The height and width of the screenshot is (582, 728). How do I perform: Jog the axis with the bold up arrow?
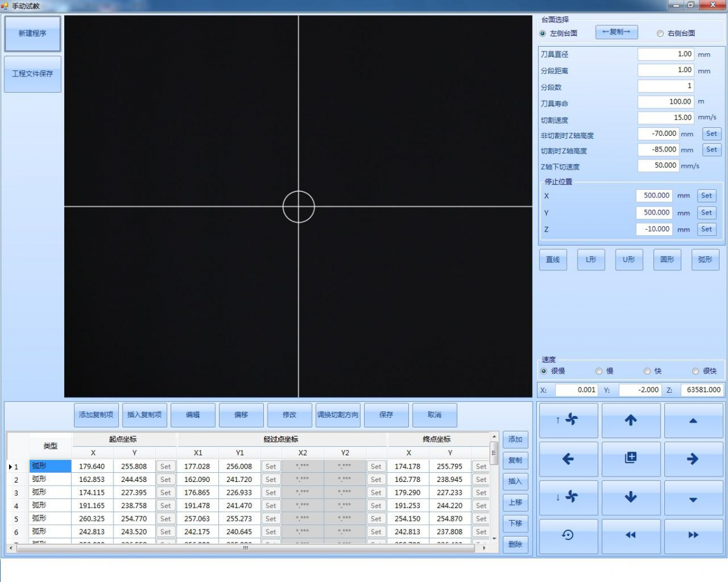pyautogui.click(x=631, y=420)
